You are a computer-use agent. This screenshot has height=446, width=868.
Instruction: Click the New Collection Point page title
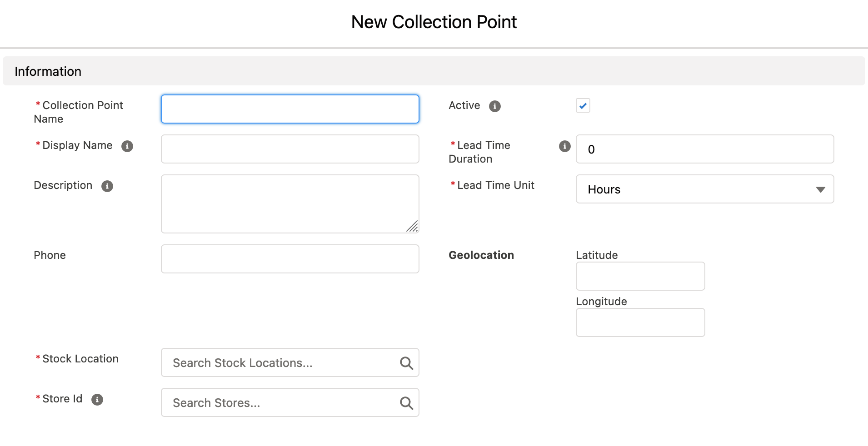434,21
